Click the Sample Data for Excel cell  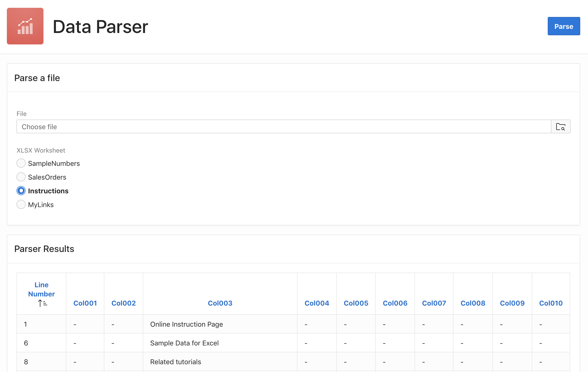184,343
